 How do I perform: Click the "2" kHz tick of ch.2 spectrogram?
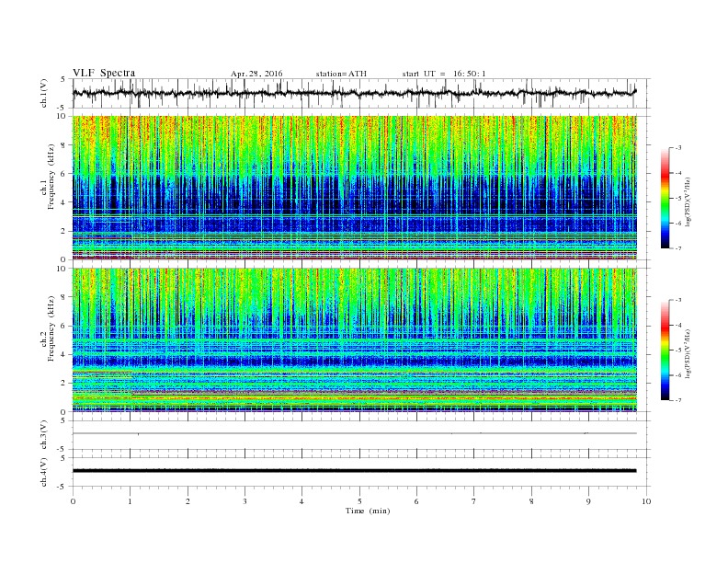coord(64,384)
